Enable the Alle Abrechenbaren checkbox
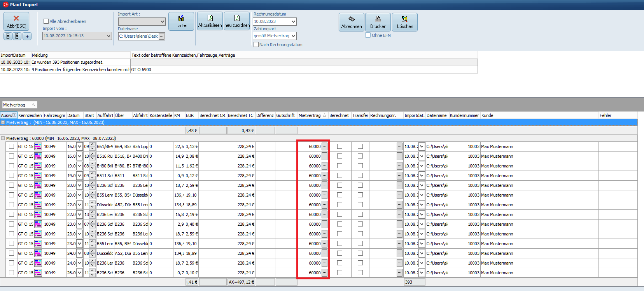644x291 pixels. 46,21
